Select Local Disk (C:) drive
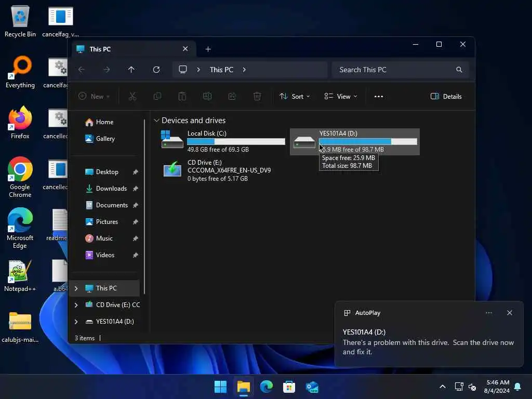The image size is (532, 399). [x=223, y=141]
